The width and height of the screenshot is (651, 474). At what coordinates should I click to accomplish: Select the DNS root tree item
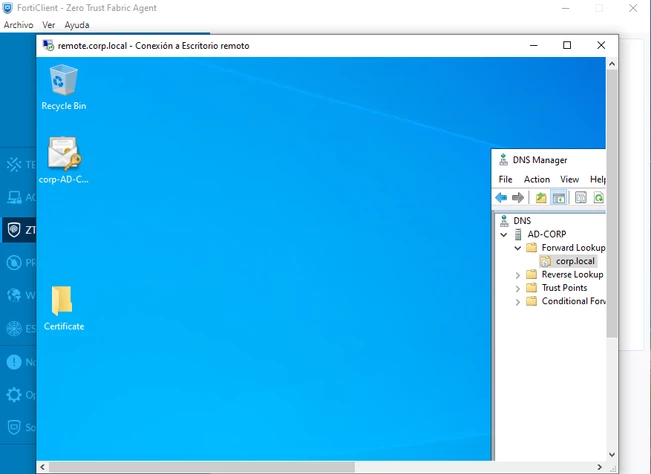(x=522, y=221)
